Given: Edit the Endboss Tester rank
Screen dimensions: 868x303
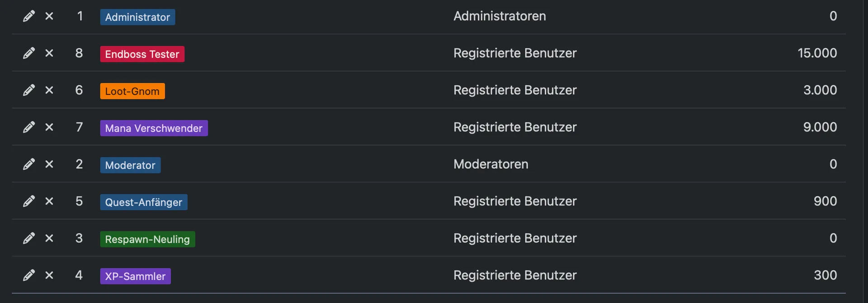Looking at the screenshot, I should click(29, 53).
